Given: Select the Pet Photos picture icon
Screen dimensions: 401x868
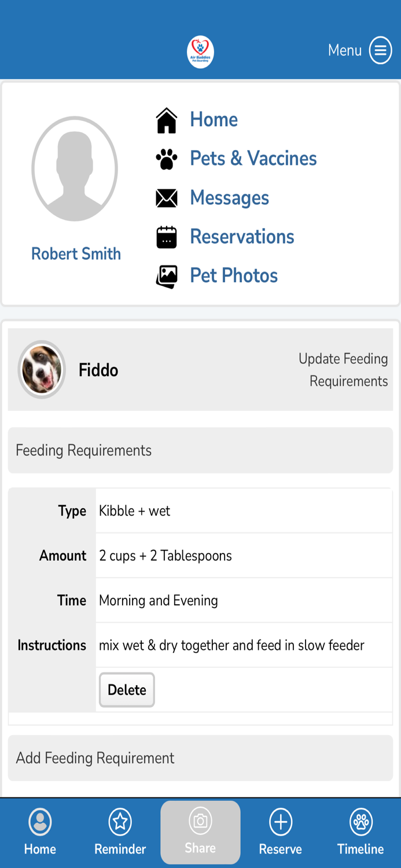Looking at the screenshot, I should [167, 275].
